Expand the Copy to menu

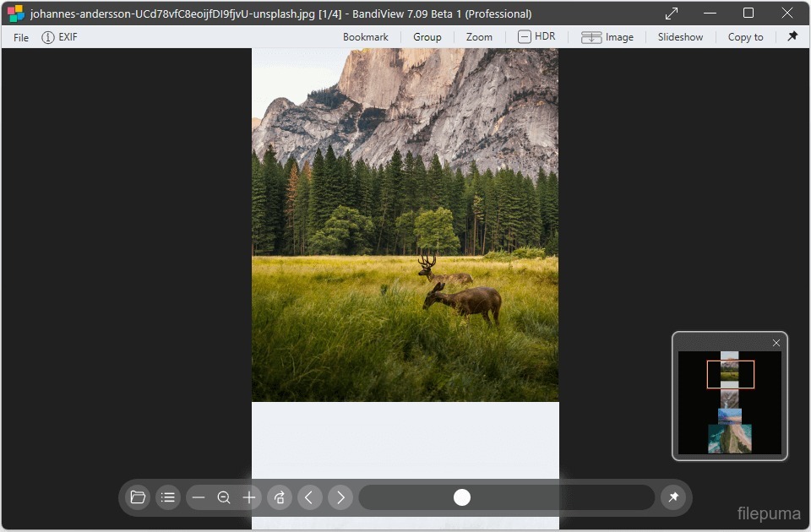pos(745,37)
